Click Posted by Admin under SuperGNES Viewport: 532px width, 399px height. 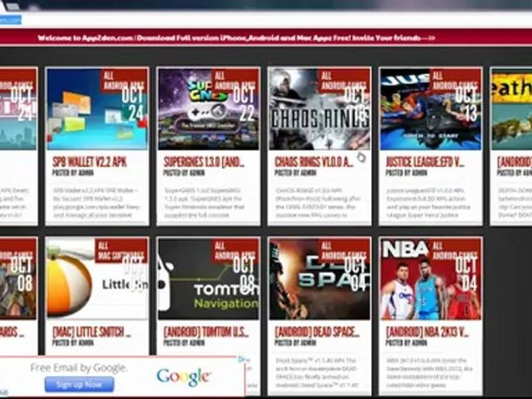coord(184,173)
